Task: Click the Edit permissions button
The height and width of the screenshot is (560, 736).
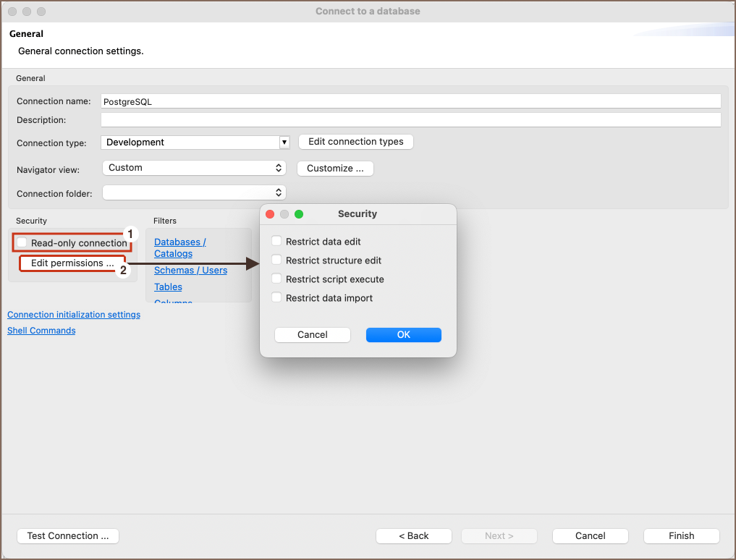Action: (x=72, y=263)
